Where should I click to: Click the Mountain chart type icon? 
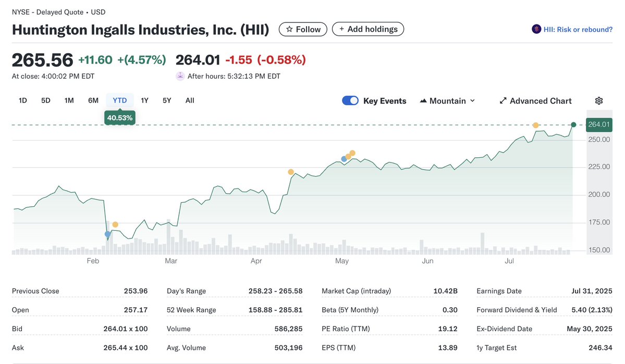423,101
